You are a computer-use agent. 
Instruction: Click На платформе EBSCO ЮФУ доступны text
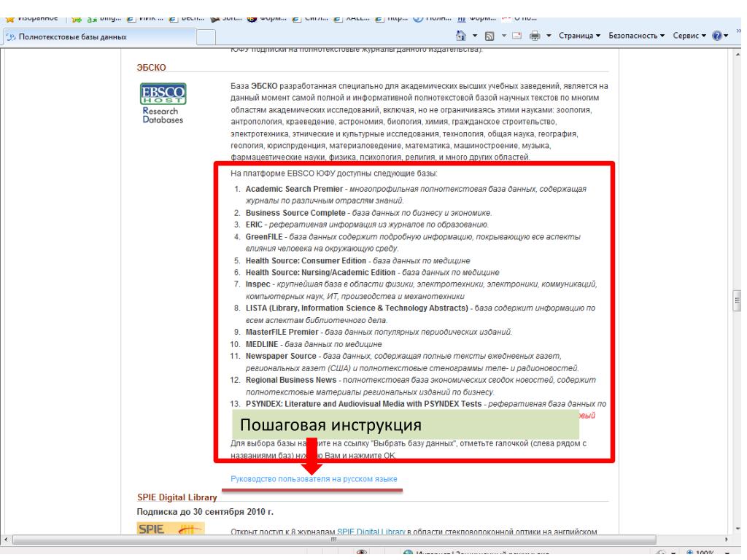[333, 174]
